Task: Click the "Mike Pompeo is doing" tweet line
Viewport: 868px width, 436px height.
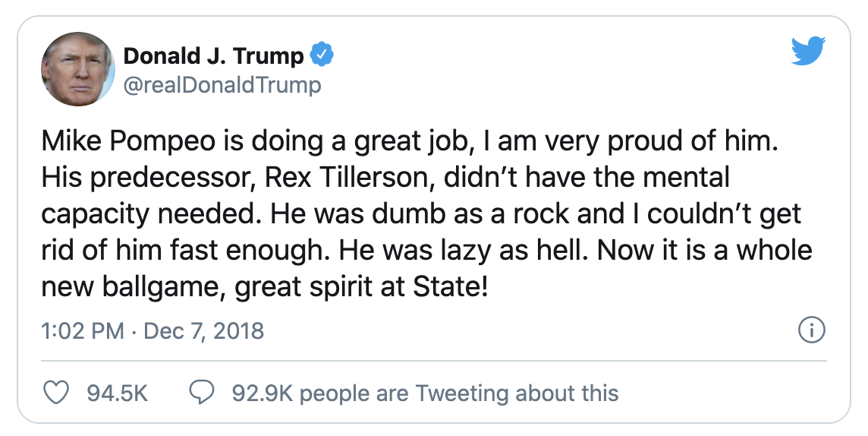Action: (410, 141)
